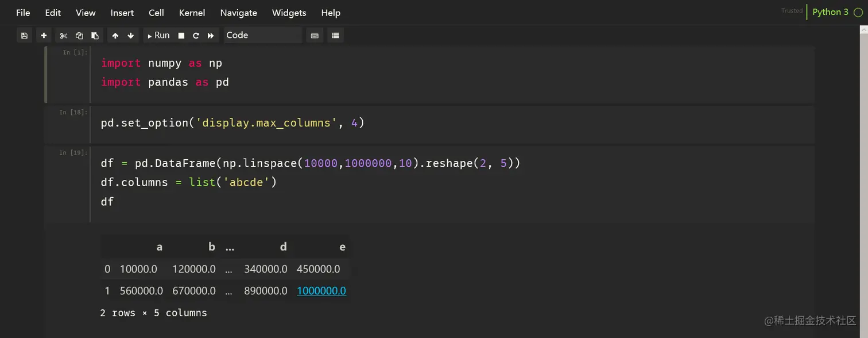Click 'display.max_columns' string in code
Screen dimensions: 868x338
point(267,123)
